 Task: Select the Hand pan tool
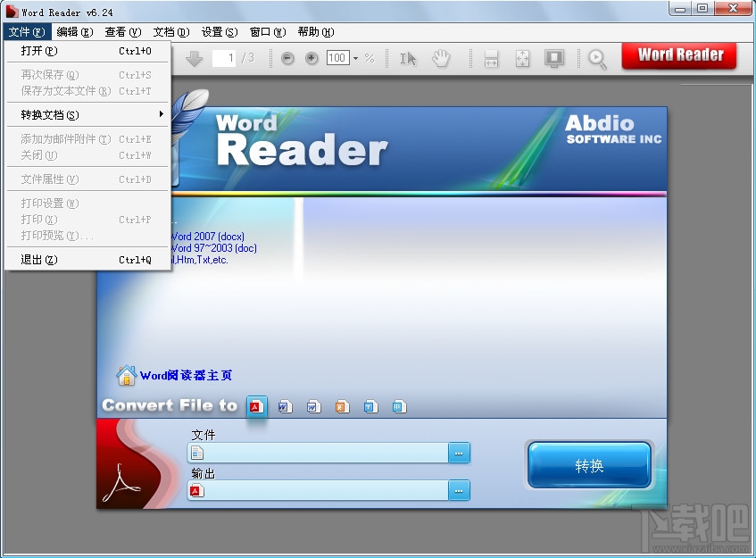pos(440,58)
